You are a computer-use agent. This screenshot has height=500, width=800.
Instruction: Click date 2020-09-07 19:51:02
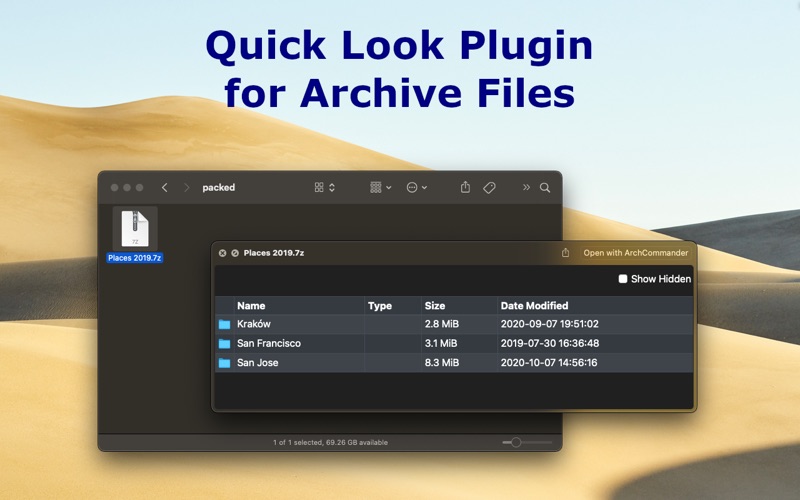(549, 324)
